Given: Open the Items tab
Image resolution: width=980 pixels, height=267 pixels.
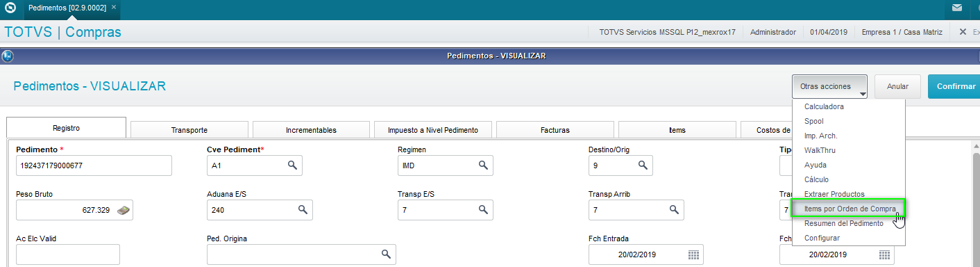Looking at the screenshot, I should [x=677, y=130].
